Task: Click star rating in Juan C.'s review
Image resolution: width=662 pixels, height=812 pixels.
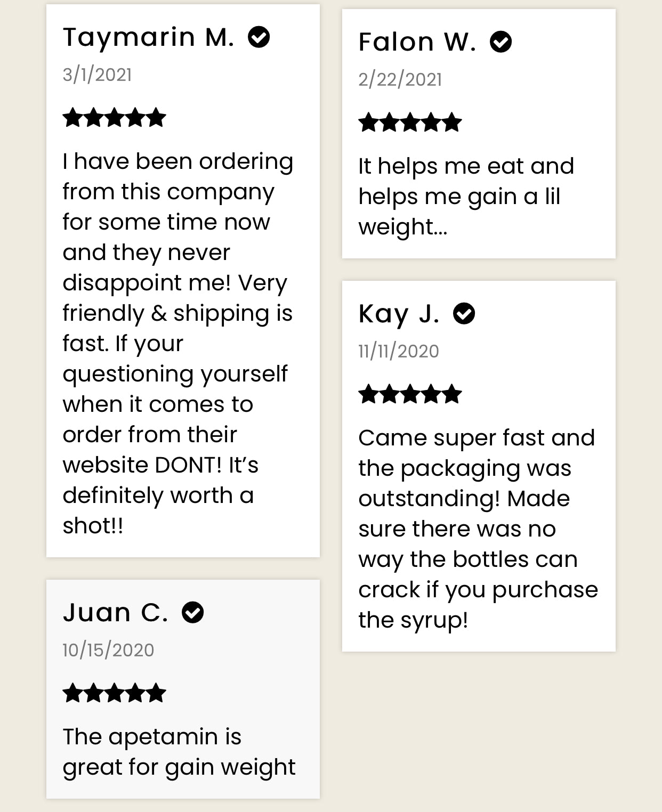Action: click(x=115, y=693)
